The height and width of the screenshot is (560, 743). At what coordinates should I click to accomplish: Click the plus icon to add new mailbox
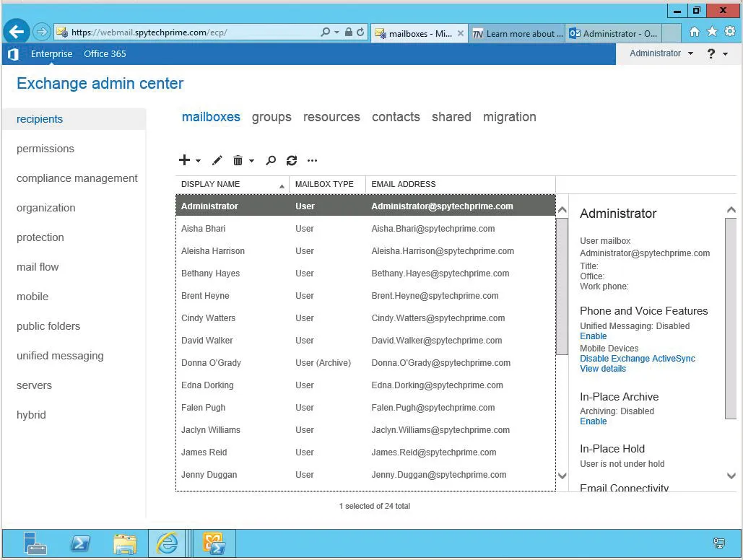click(x=184, y=160)
